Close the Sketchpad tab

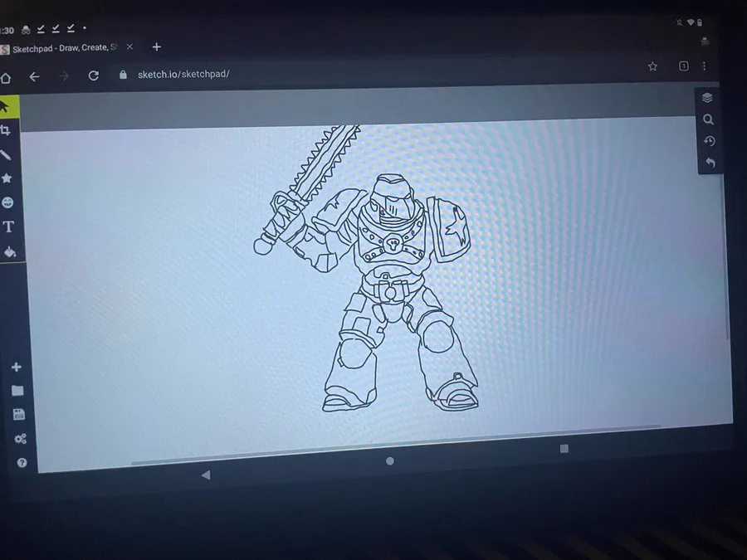[x=129, y=46]
